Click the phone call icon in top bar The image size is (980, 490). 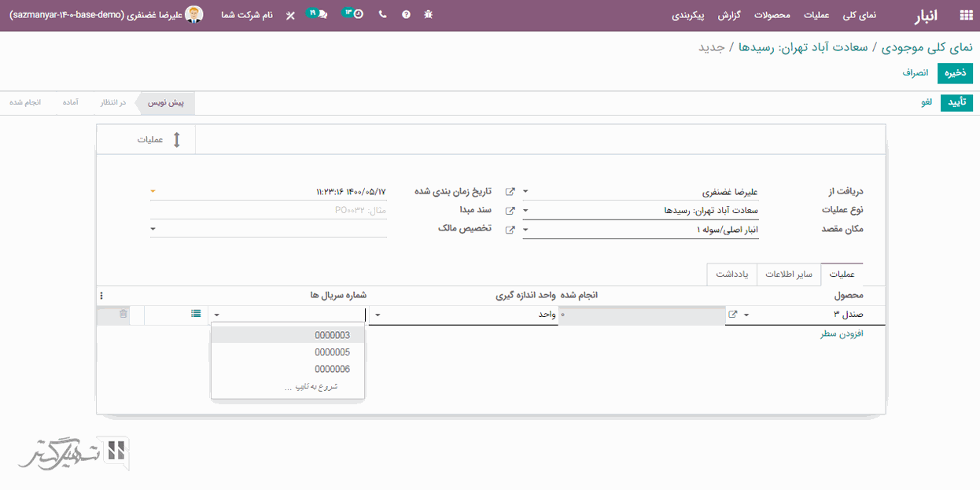tap(383, 15)
